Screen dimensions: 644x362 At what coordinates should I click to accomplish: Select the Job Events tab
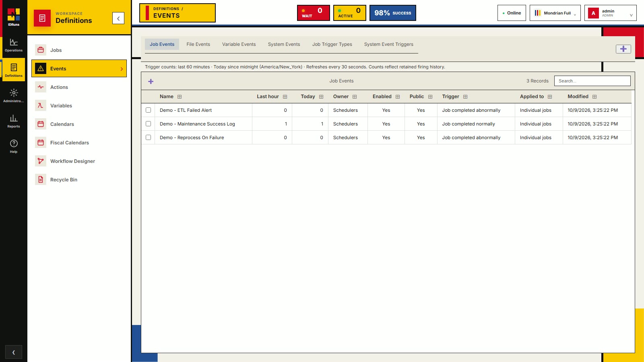(x=162, y=44)
